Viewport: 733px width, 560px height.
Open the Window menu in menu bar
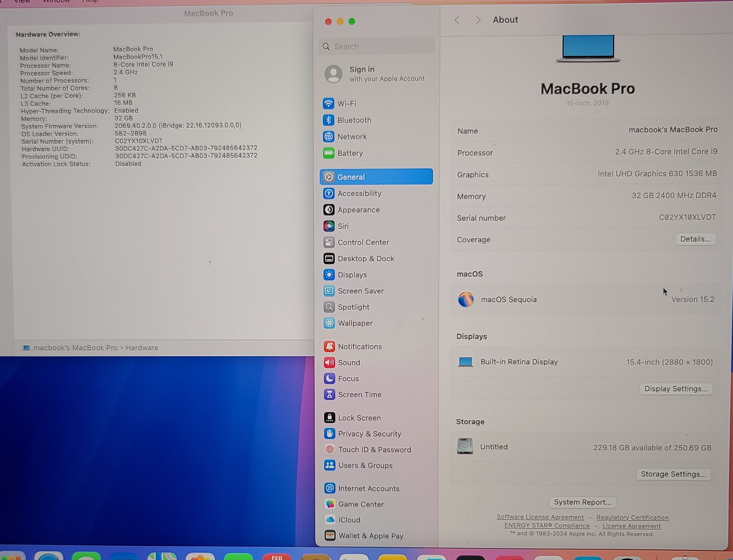click(57, 2)
